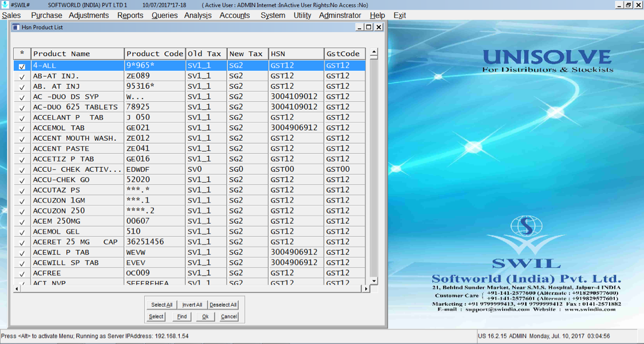Open the Utility menu

(x=302, y=15)
